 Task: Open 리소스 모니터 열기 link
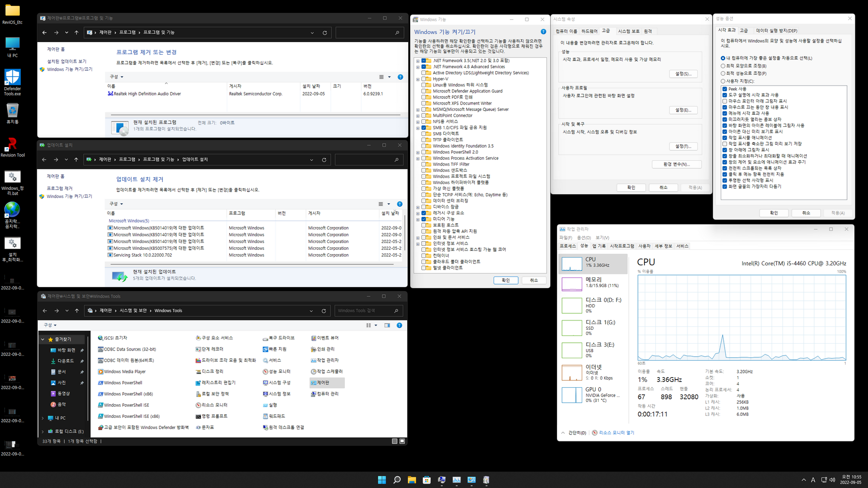click(x=616, y=433)
